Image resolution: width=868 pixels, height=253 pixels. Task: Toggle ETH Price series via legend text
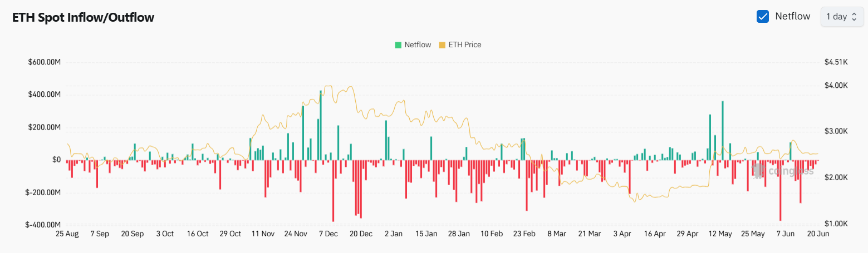point(464,45)
